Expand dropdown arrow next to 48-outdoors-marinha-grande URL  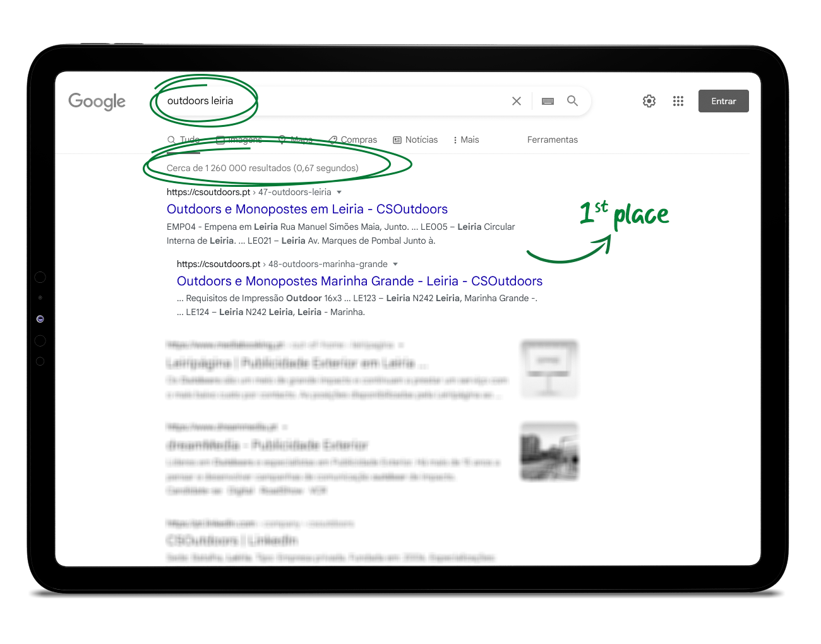[395, 264]
